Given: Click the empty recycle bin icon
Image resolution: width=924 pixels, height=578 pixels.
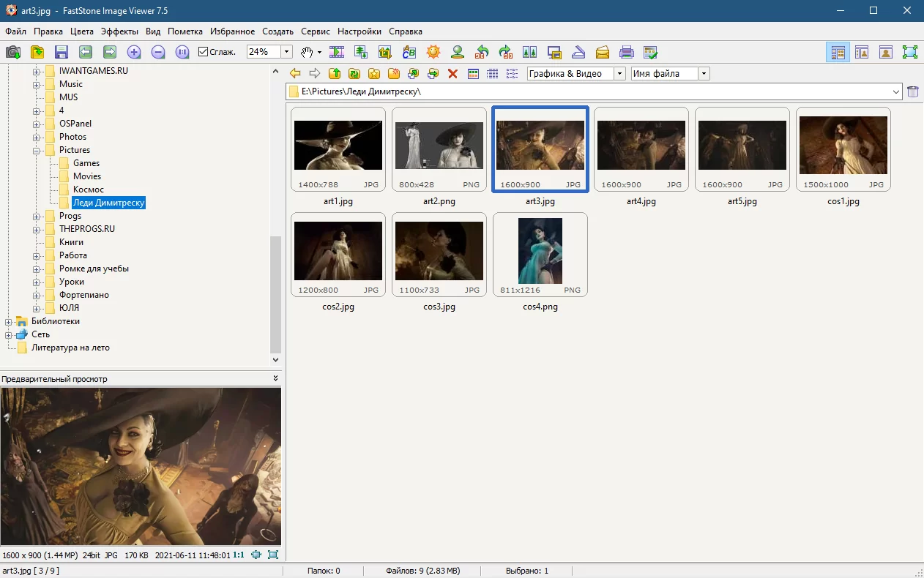Looking at the screenshot, I should pyautogui.click(x=913, y=91).
